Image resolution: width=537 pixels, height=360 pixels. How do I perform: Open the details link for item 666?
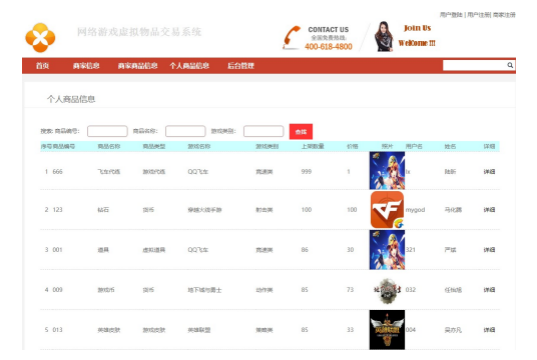pos(489,172)
